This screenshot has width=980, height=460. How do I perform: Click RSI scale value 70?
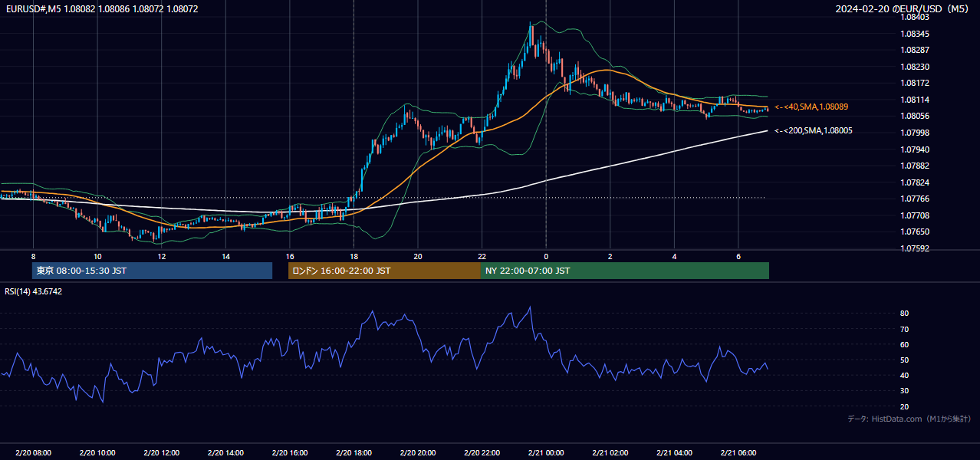pyautogui.click(x=905, y=329)
